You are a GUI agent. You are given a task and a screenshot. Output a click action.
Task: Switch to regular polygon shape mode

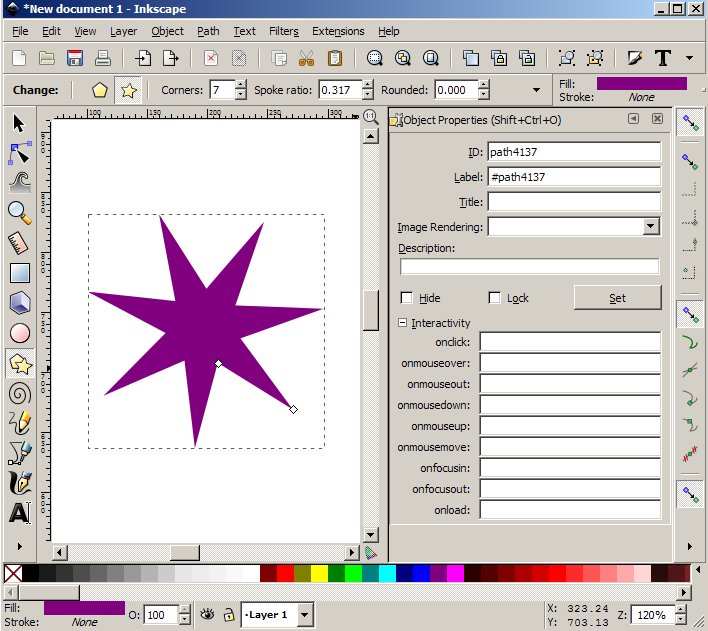coord(100,90)
